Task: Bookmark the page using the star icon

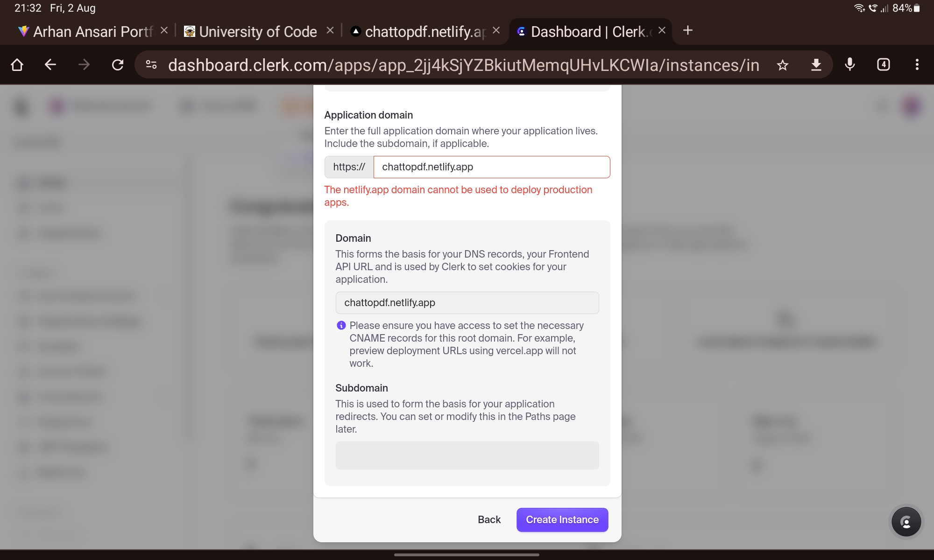Action: point(782,65)
